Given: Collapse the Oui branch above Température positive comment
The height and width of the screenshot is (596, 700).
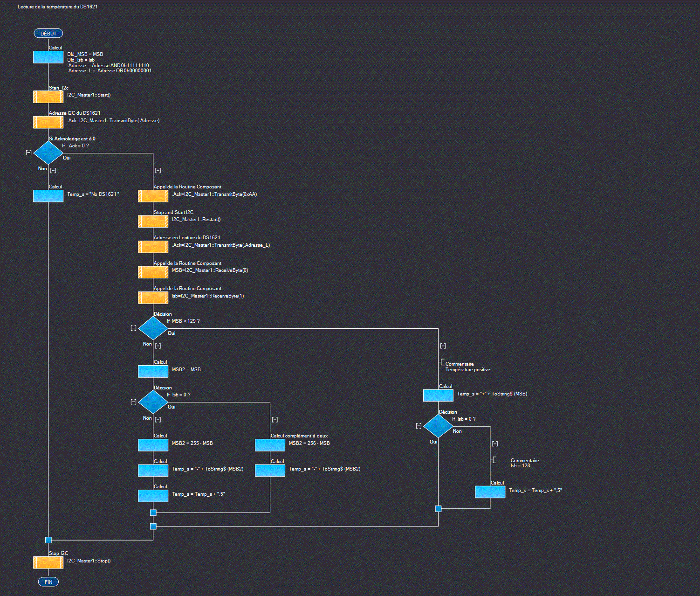Looking at the screenshot, I should point(443,346).
